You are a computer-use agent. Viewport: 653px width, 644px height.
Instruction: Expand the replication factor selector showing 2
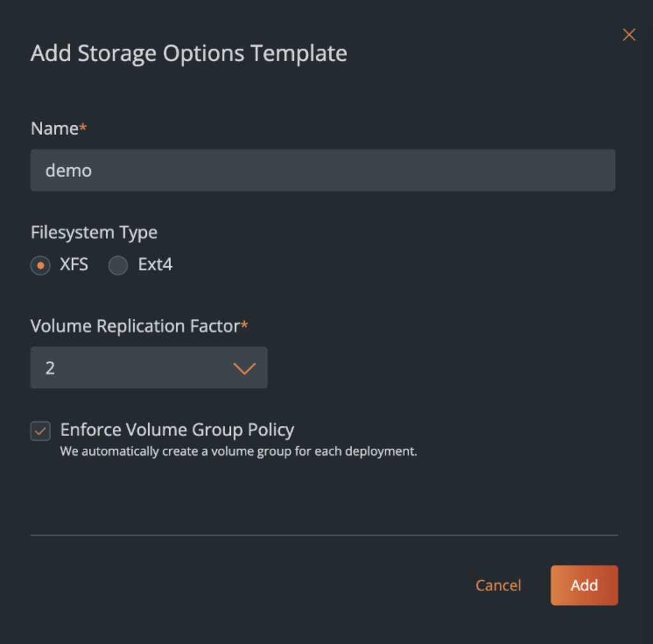[149, 368]
